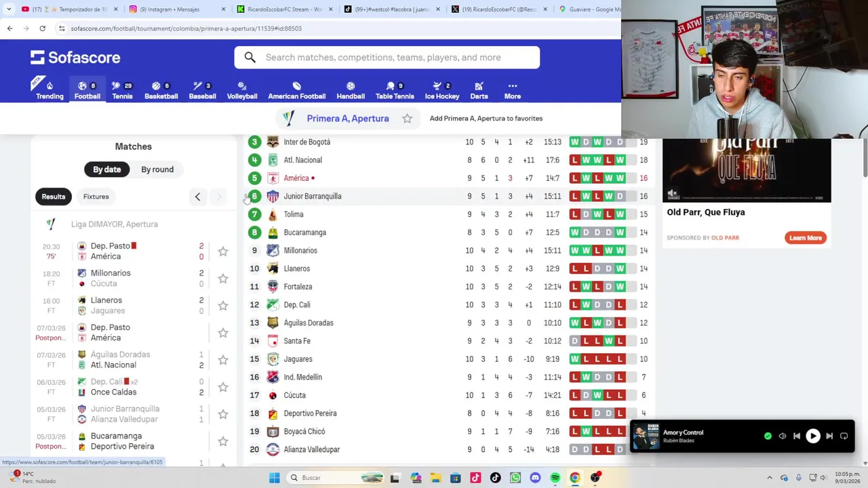Open the Chrome tab search dropdown

click(x=9, y=9)
